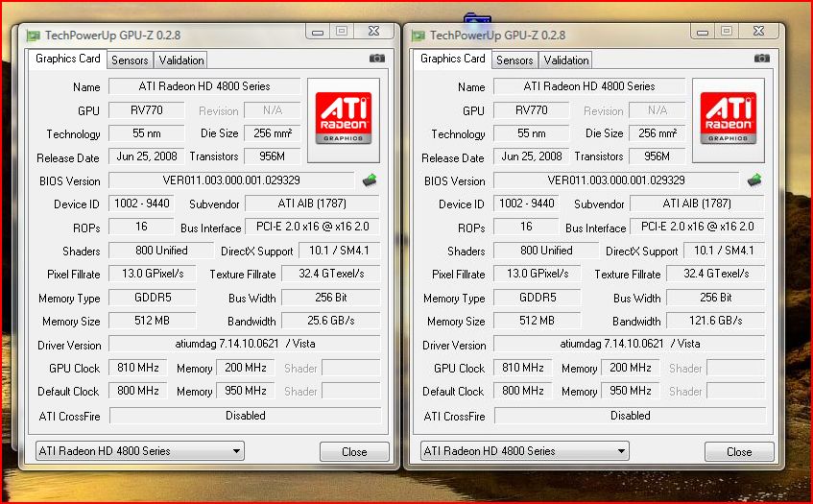Click the Technology 55 nm field in left window
This screenshot has width=813, height=504.
[x=147, y=133]
